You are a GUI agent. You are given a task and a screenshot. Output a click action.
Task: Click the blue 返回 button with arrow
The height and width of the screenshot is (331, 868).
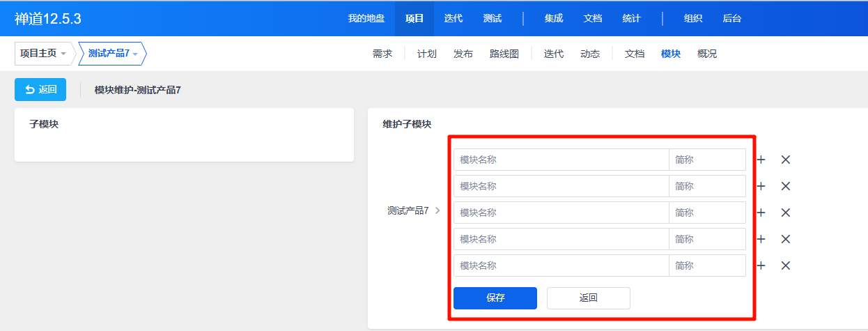tap(40, 89)
